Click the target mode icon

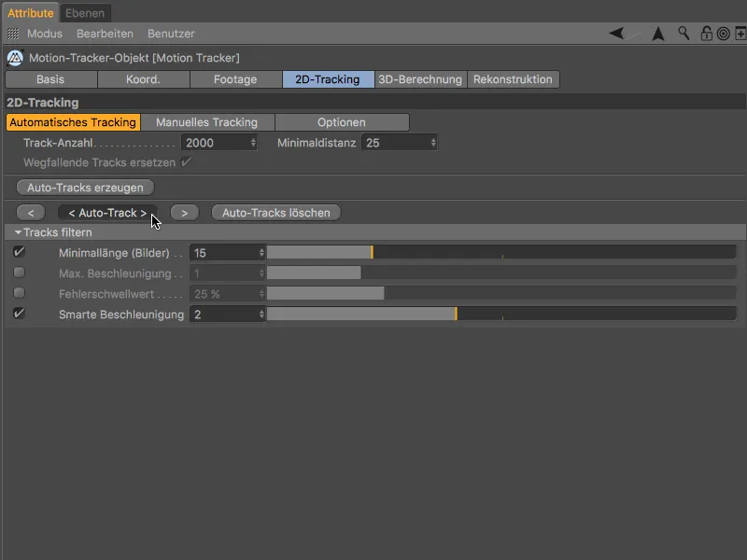point(723,34)
